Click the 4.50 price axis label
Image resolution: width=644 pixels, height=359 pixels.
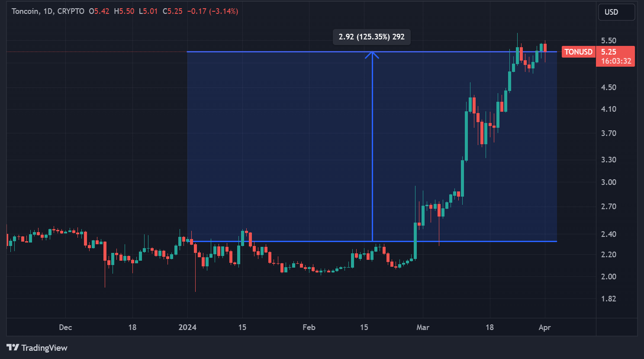609,87
